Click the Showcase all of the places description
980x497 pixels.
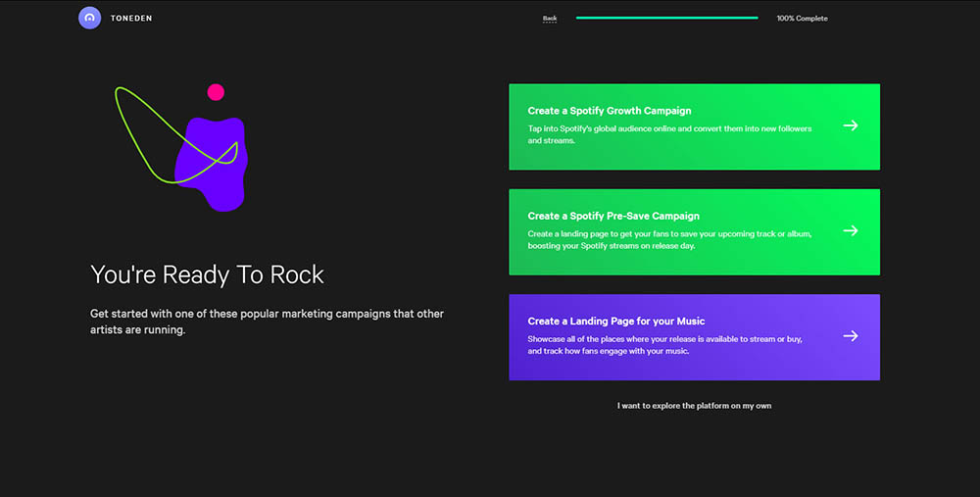[x=665, y=344]
